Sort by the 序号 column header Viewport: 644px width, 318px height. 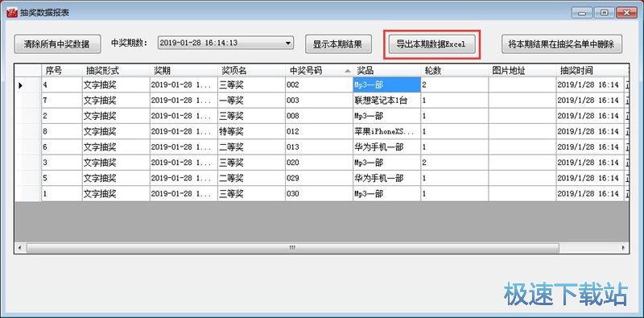pyautogui.click(x=62, y=70)
